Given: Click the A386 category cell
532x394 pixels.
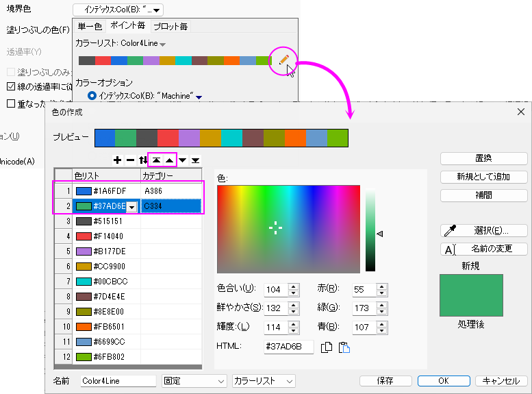Looking at the screenshot, I should tap(171, 191).
